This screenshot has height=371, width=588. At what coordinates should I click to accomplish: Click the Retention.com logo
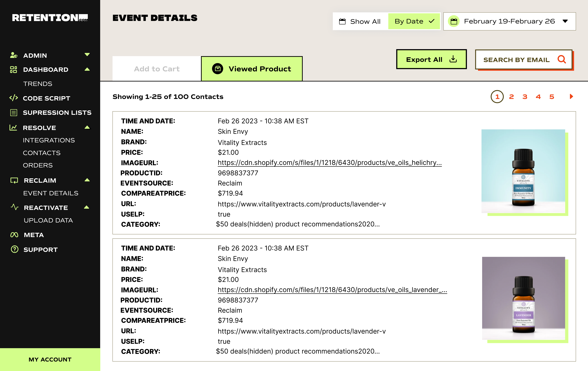click(50, 18)
